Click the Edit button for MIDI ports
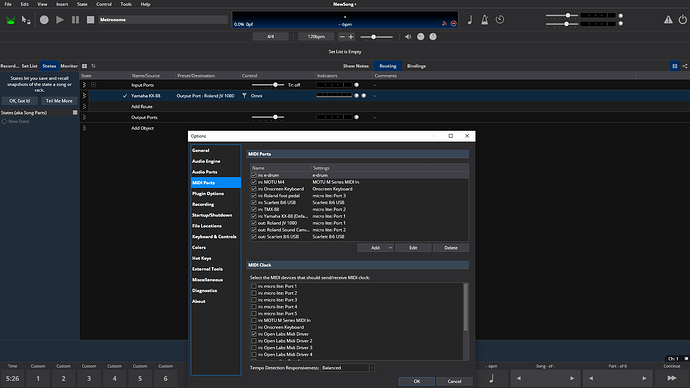Viewport: 690px width, 388px height. tap(413, 248)
